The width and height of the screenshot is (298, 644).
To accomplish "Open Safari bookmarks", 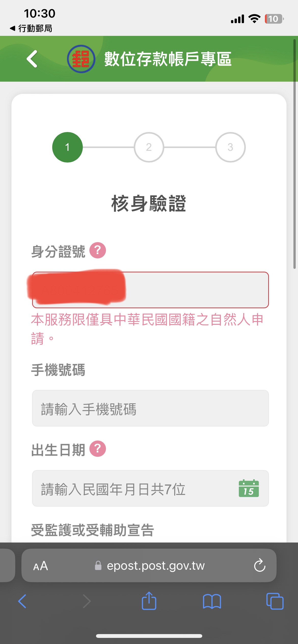I will pos(212,601).
